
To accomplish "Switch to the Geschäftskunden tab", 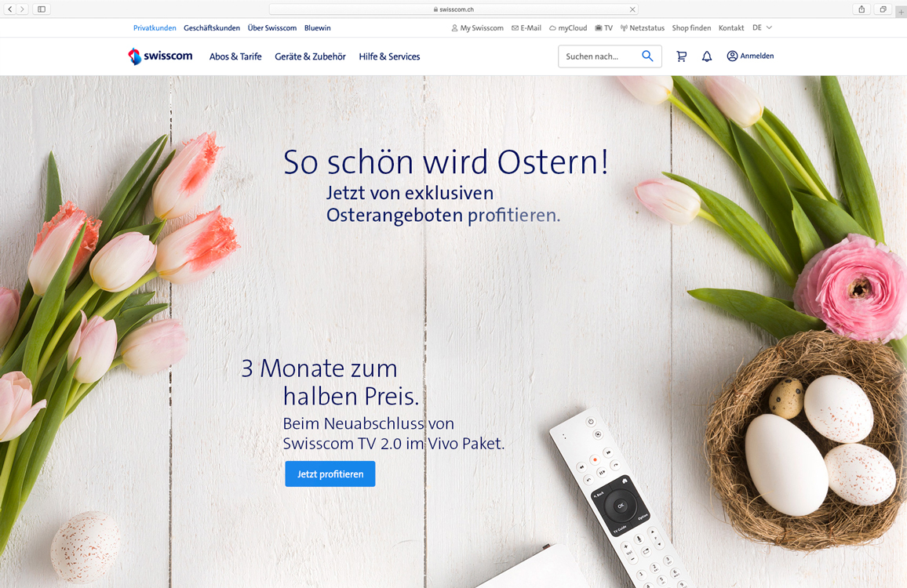I will click(212, 27).
